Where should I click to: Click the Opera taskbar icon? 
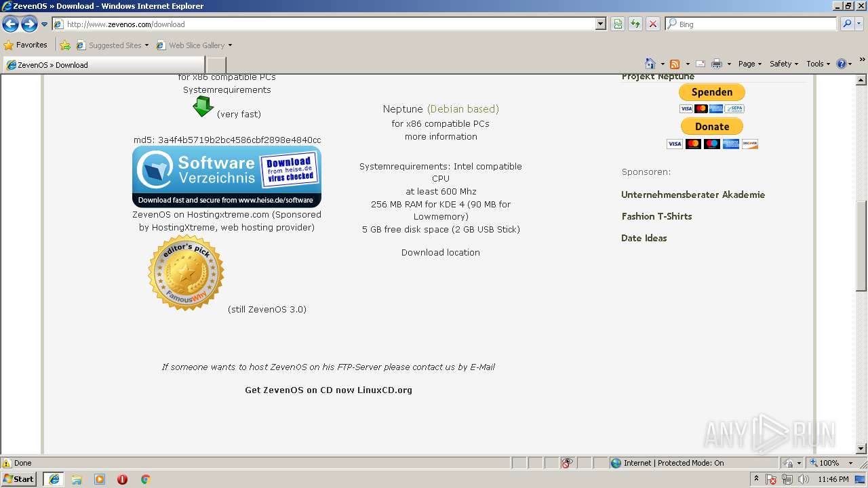[x=122, y=479]
